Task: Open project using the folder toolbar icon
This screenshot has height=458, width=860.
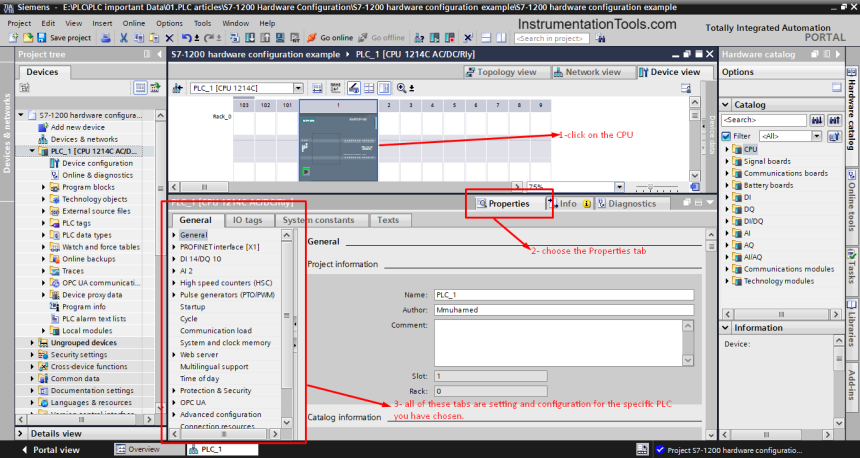Action: pyautogui.click(x=27, y=38)
